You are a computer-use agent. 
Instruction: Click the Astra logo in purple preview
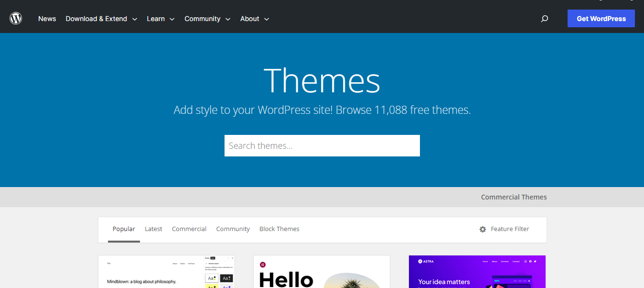click(426, 262)
